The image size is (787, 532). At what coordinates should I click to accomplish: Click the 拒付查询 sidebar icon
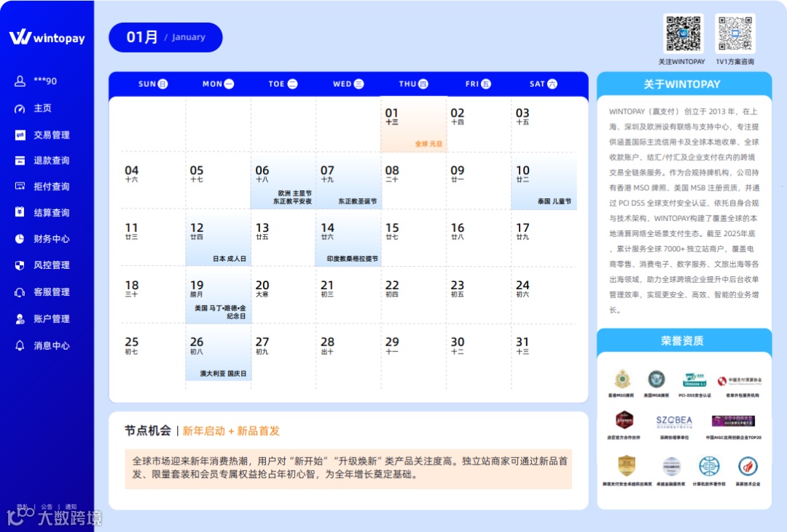pos(20,187)
